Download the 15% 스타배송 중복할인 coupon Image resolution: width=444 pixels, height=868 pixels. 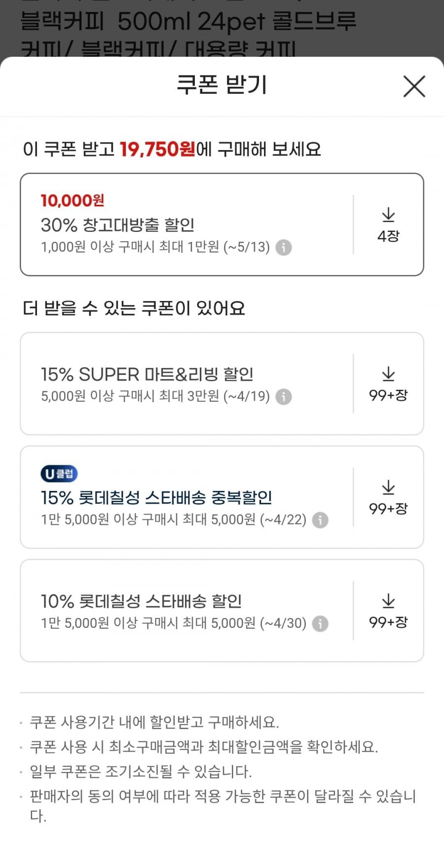pos(388,489)
